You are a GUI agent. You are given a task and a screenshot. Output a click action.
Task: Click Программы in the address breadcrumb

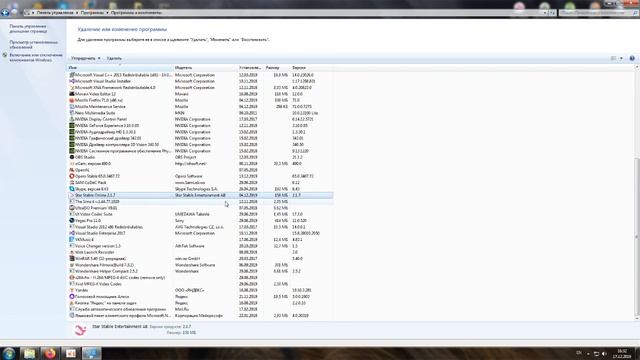coord(92,13)
